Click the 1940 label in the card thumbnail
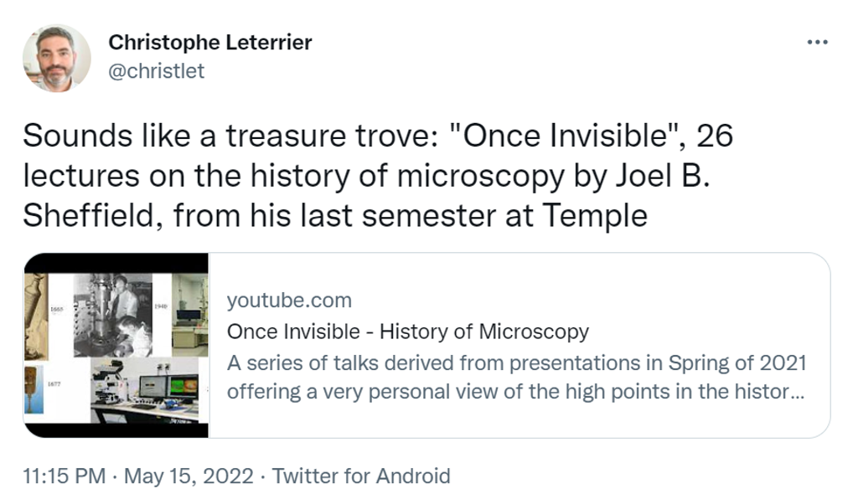The image size is (853, 504). click(x=162, y=308)
